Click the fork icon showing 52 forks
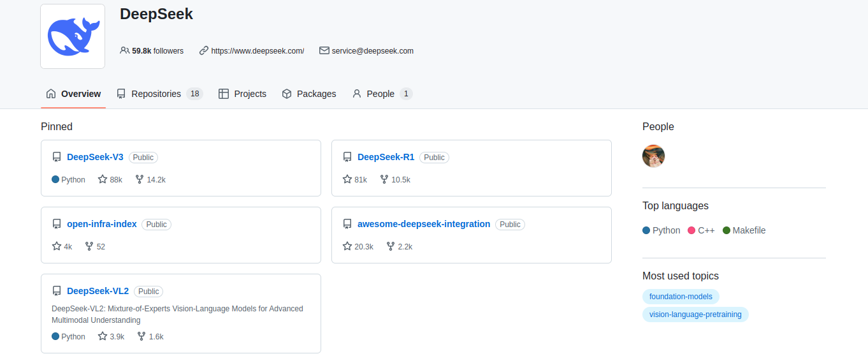This screenshot has width=868, height=363. tap(89, 246)
